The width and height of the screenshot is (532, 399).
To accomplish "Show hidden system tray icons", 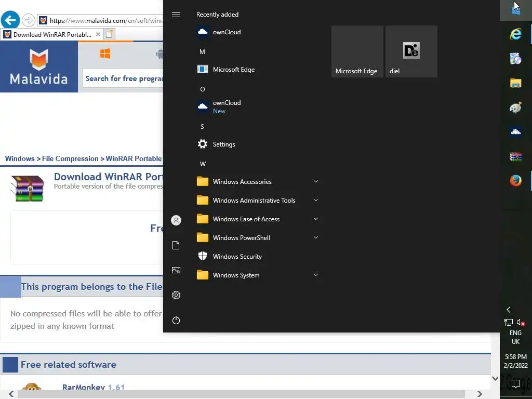I will [x=508, y=310].
